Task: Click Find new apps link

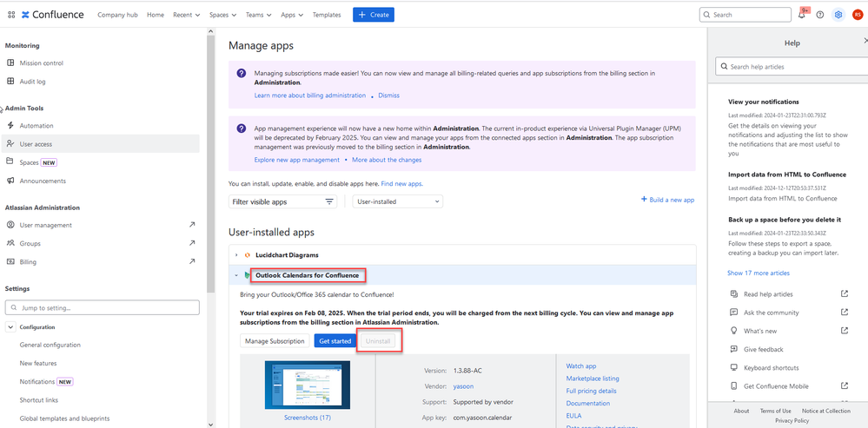Action: [x=402, y=183]
